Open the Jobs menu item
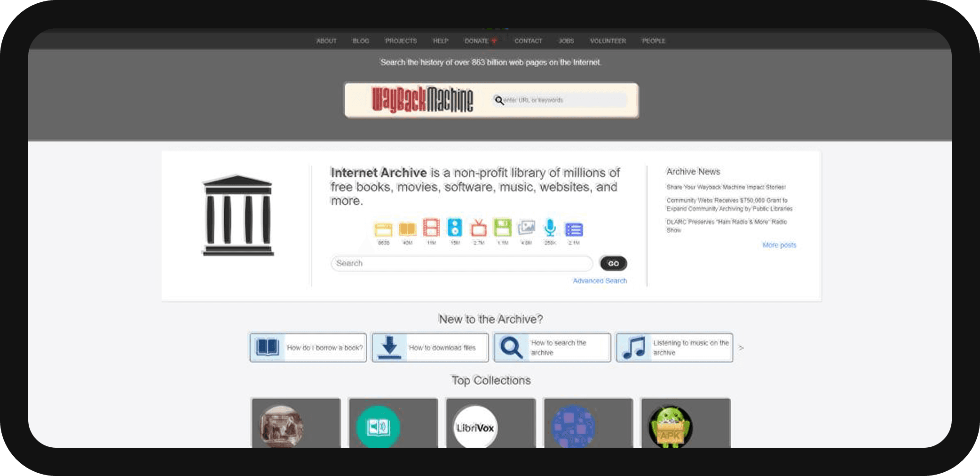Image resolution: width=980 pixels, height=476 pixels. pyautogui.click(x=566, y=41)
